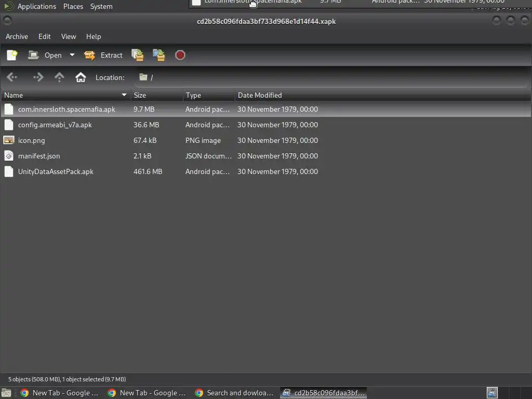Sort by the Name column header

[65, 96]
